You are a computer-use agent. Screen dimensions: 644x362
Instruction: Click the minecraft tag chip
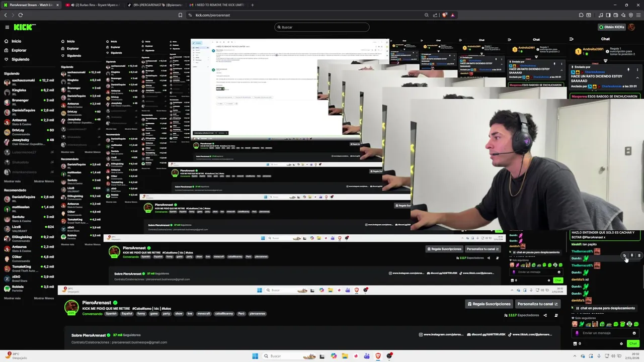(x=203, y=314)
